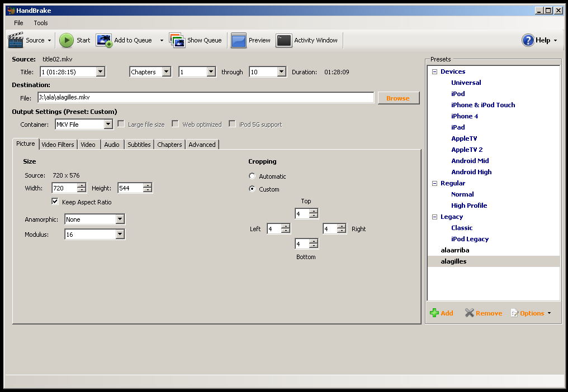Screen dimensions: 568x392
Task: Switch to the Chapters tab
Action: [169, 145]
